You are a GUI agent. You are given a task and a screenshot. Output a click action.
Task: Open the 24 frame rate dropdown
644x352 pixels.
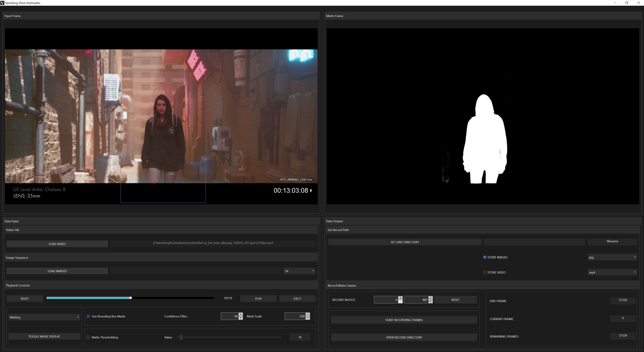coord(299,271)
